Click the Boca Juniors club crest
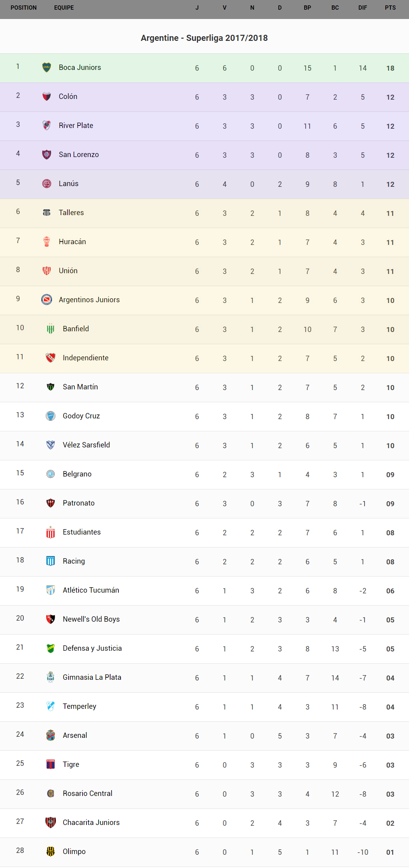 47,67
